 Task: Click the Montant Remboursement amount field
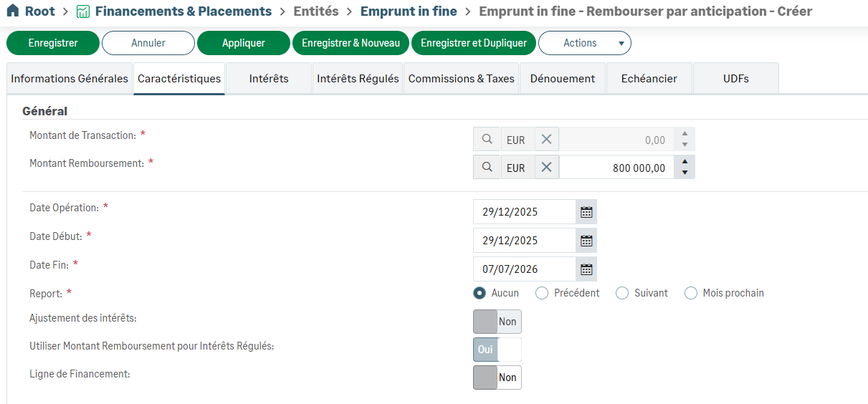click(x=616, y=168)
